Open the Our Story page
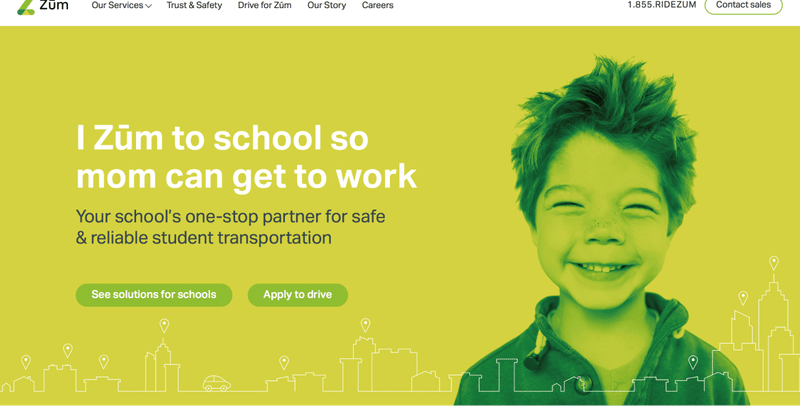The image size is (800, 419). (x=327, y=6)
